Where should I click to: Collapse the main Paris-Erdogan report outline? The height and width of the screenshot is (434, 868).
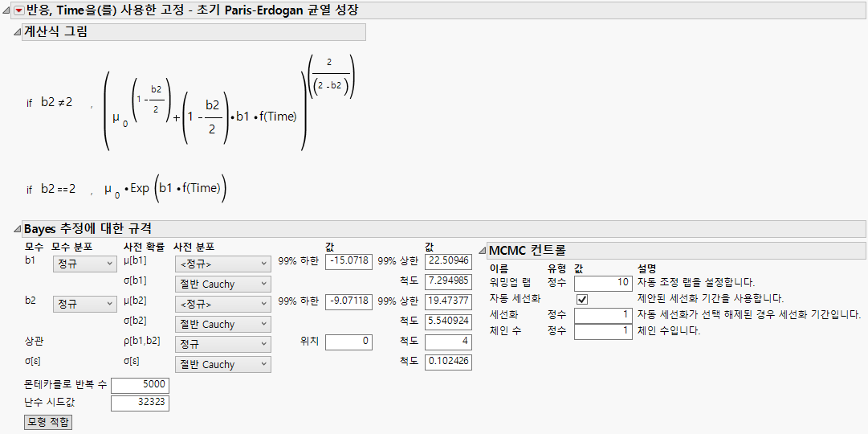6,10
